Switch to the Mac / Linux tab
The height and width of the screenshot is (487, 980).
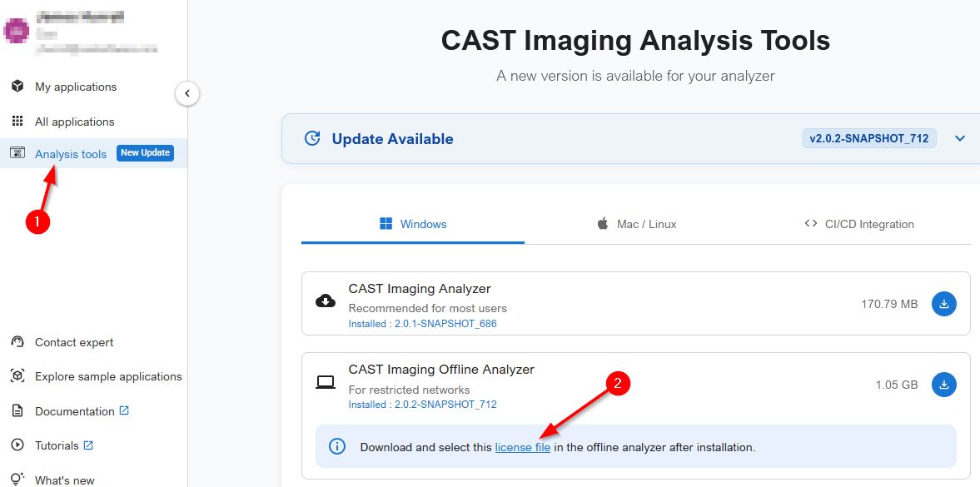pos(636,224)
